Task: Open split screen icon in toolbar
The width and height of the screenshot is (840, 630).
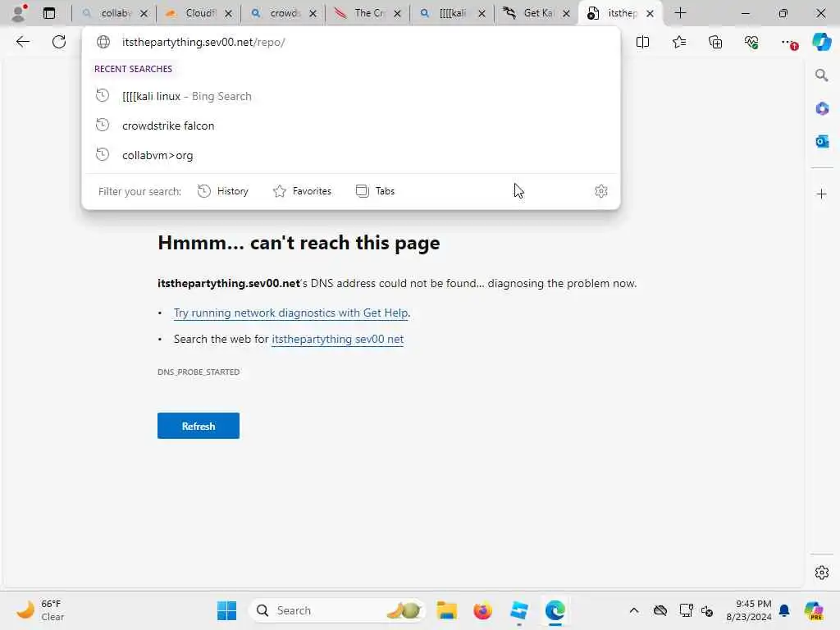Action: (642, 42)
